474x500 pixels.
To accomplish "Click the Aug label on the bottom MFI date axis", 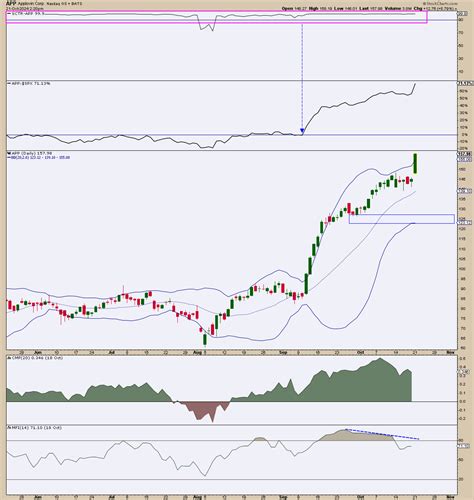I will tap(197, 497).
